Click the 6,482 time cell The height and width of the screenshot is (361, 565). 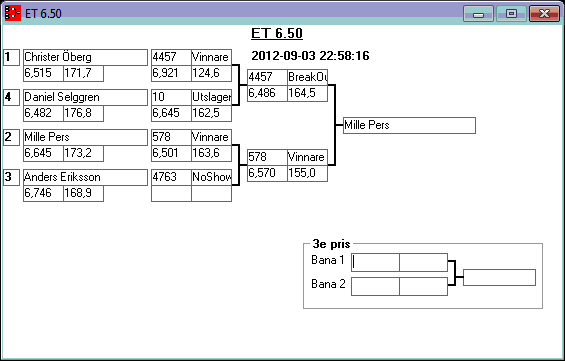(43, 113)
